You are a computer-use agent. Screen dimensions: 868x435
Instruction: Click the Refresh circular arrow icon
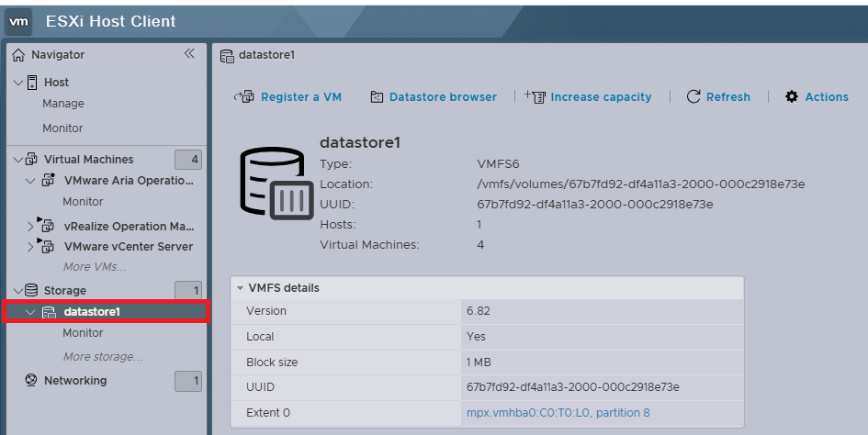point(693,97)
